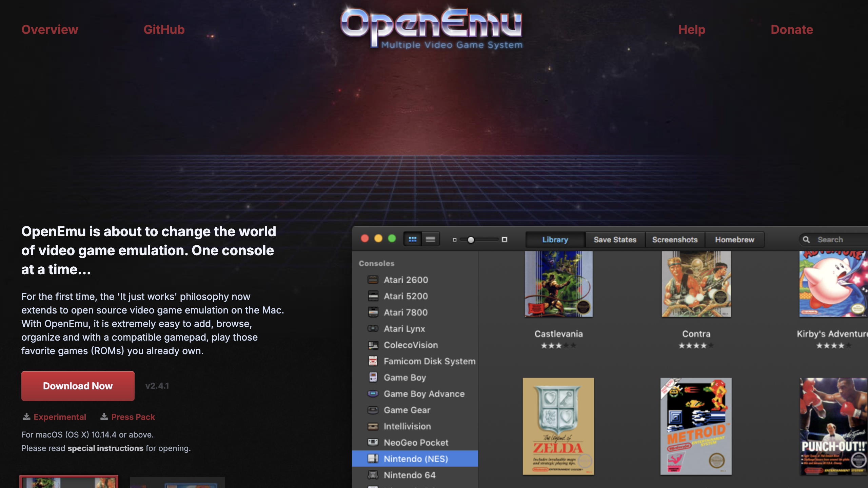
Task: Click the Kirby's Adventure game title
Action: pyautogui.click(x=832, y=334)
